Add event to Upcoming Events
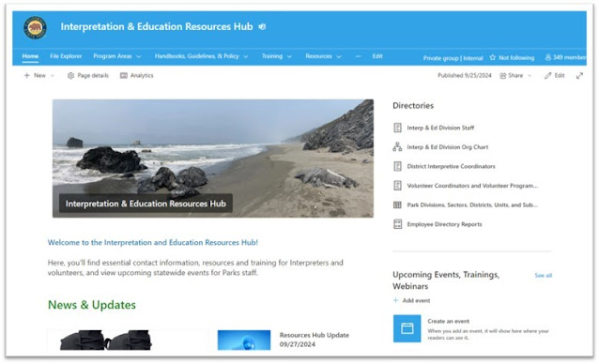This screenshot has height=364, width=599. click(412, 300)
